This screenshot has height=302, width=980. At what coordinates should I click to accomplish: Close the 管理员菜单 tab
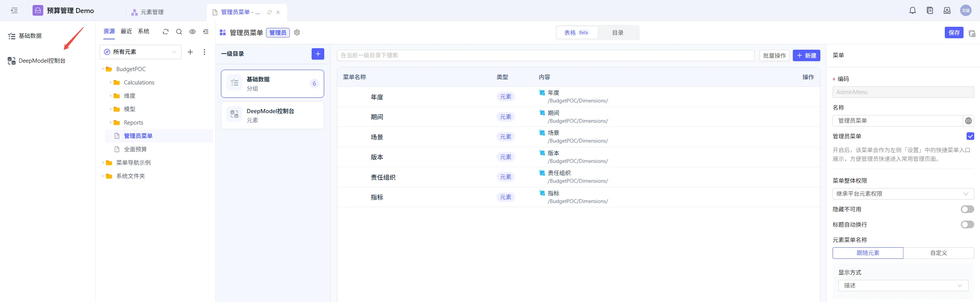coord(278,12)
